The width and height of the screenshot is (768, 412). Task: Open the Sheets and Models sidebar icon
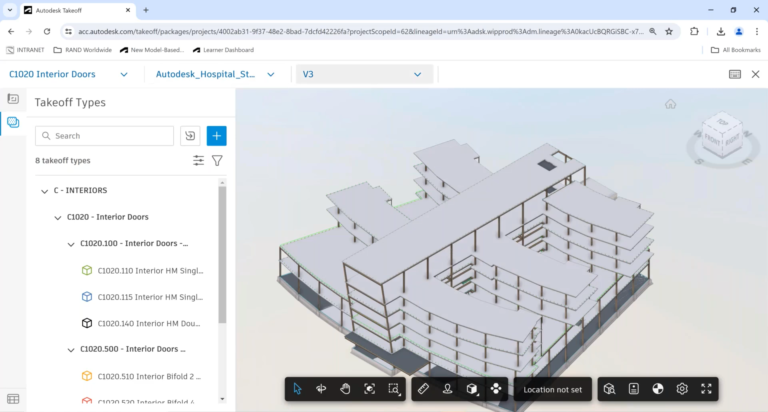[13, 99]
